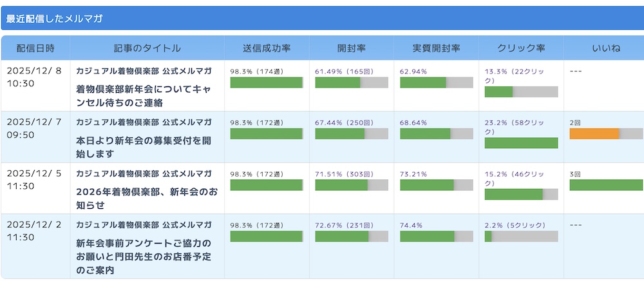Image resolution: width=644 pixels, height=281 pixels.
Task: Click the orange 2回 likes bar
Action: coord(594,133)
